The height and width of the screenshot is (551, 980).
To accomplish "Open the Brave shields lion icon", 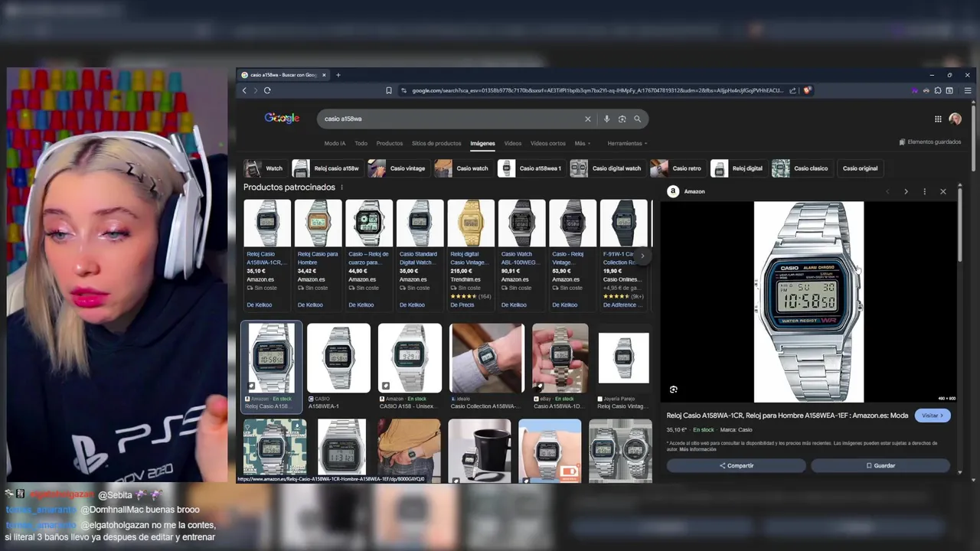I will [807, 90].
